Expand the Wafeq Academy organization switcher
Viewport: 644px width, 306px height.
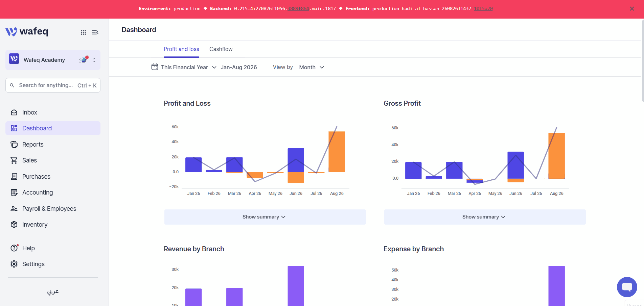[53, 60]
